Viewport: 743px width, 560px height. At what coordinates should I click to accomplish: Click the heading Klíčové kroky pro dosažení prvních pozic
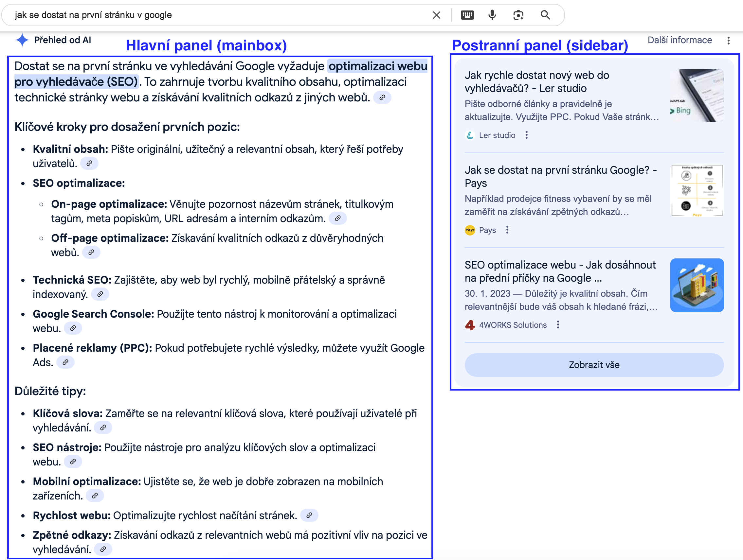[x=127, y=127]
